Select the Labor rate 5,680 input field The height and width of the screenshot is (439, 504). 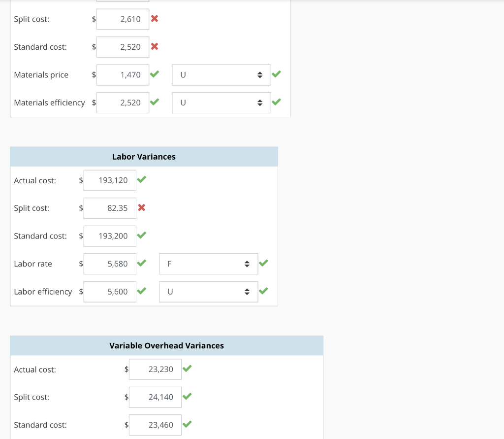pyautogui.click(x=109, y=264)
